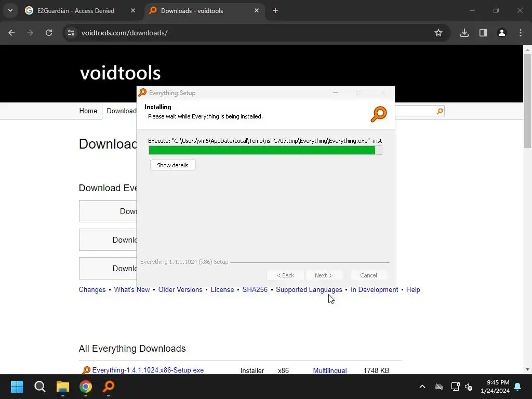
Task: Open the Changes link
Action: point(92,290)
